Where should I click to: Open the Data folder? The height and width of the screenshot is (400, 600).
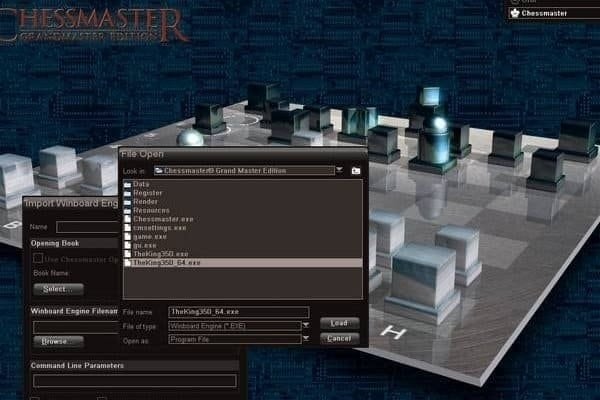(141, 184)
